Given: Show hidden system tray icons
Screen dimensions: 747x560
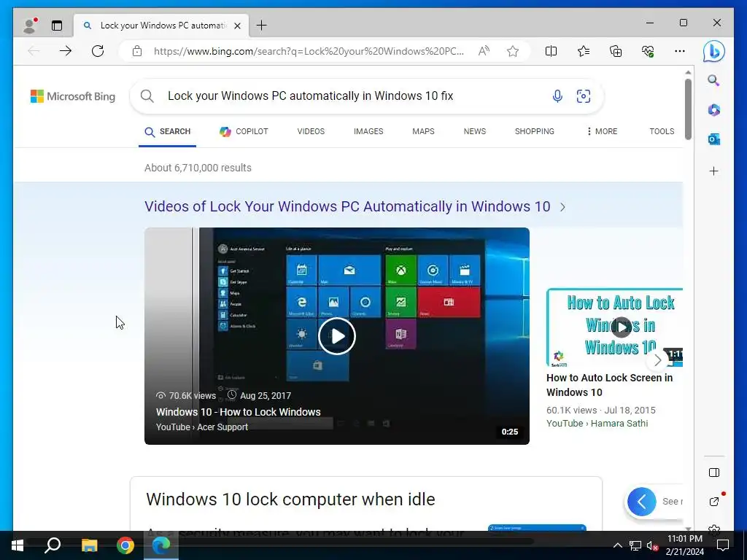Looking at the screenshot, I should pyautogui.click(x=617, y=545).
